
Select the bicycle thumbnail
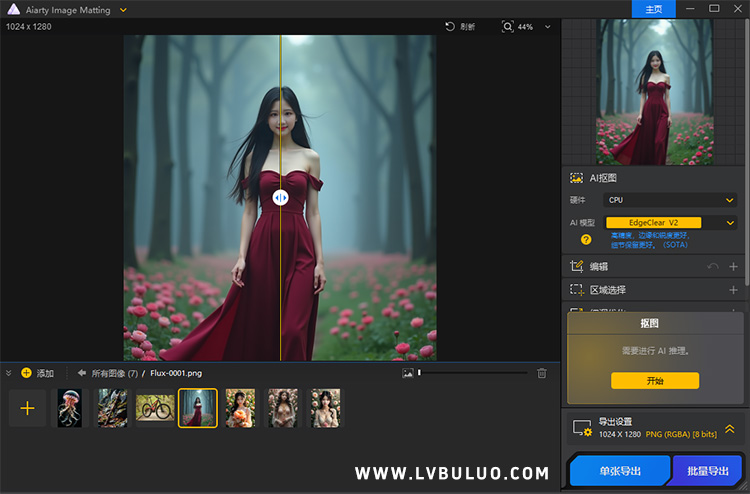[155, 408]
